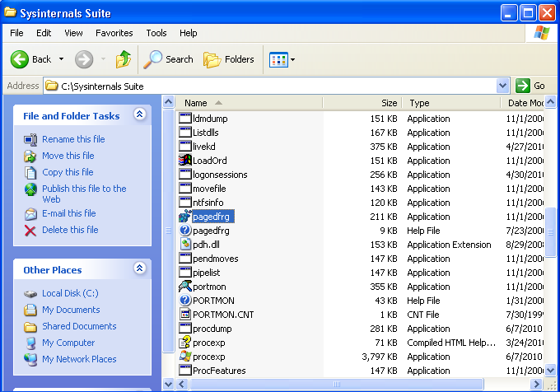The height and width of the screenshot is (392, 560).
Task: Open the Help menu
Action: coord(189,33)
